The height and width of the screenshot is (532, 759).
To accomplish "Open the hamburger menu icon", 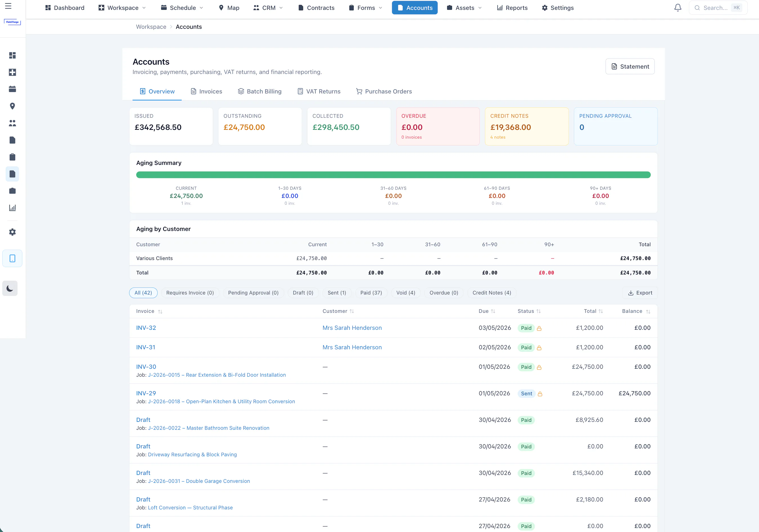I will click(x=8, y=6).
